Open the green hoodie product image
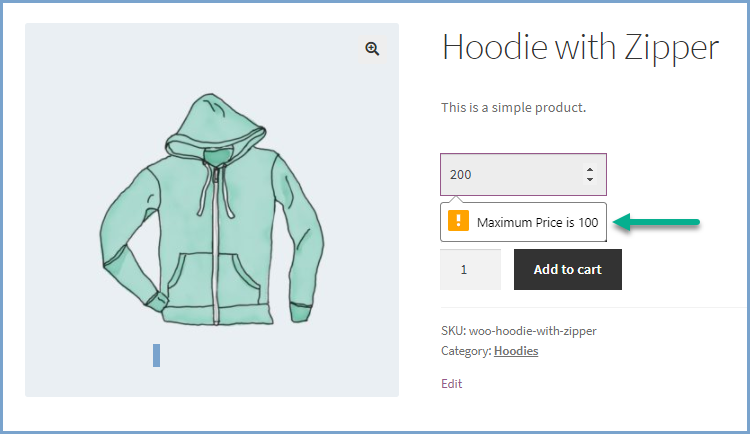This screenshot has width=750, height=434. click(x=212, y=210)
